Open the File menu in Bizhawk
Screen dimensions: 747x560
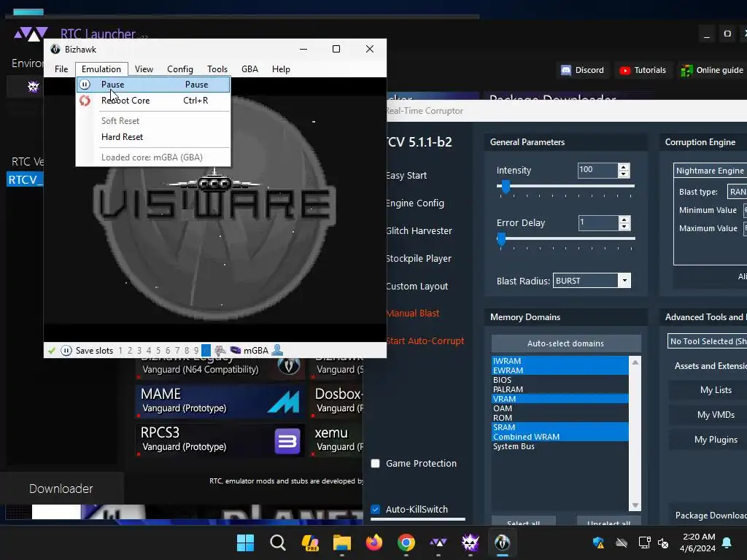[x=61, y=69]
